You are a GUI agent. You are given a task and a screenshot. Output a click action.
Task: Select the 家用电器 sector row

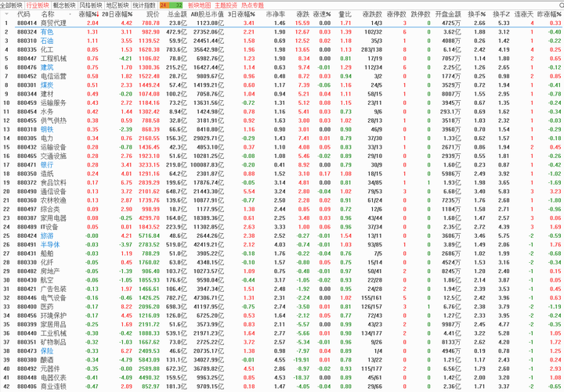click(282, 218)
